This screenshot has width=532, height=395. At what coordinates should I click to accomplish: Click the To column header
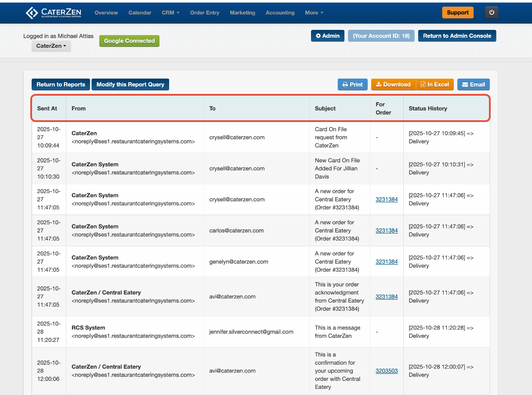(257, 108)
